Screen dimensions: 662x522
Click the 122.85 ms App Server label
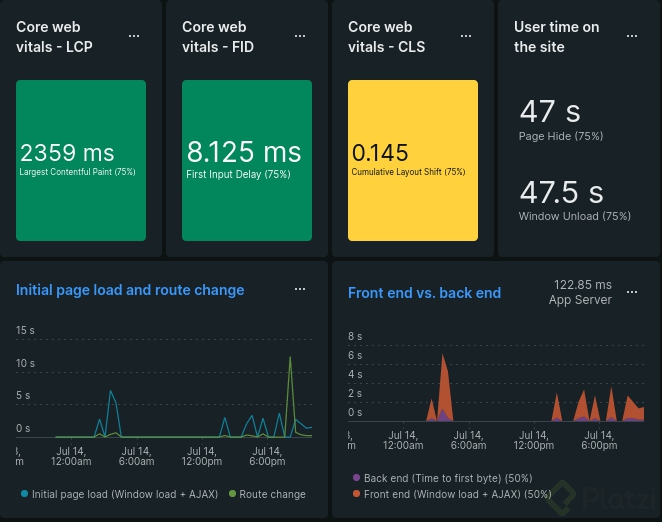580,292
